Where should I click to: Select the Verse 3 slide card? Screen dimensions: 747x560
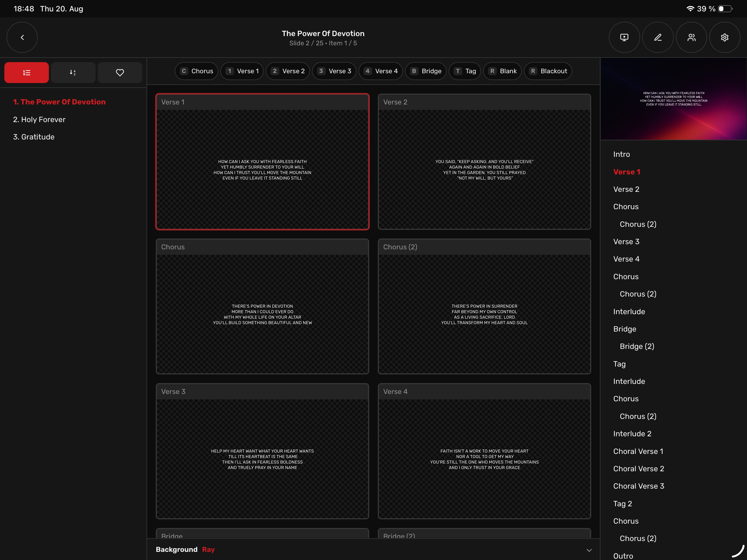262,451
